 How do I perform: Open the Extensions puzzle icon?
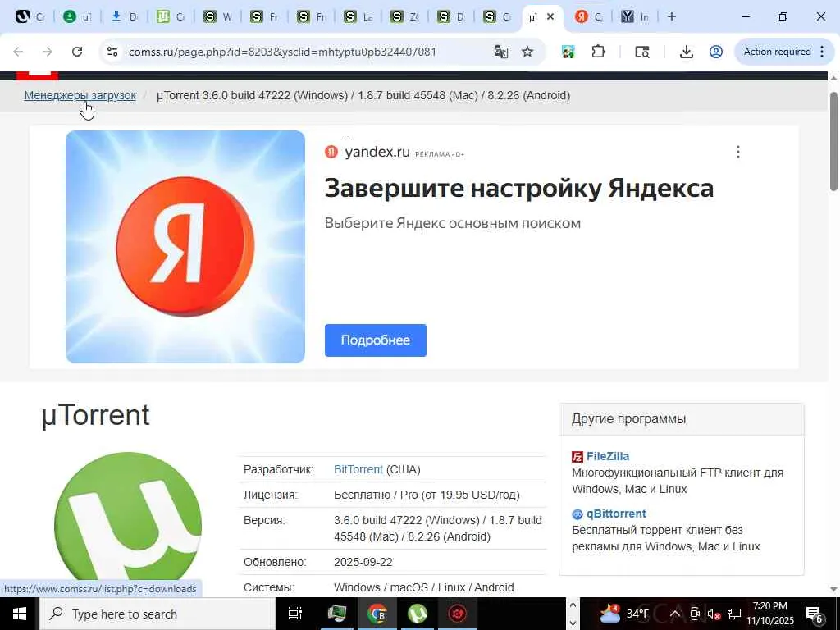point(598,52)
